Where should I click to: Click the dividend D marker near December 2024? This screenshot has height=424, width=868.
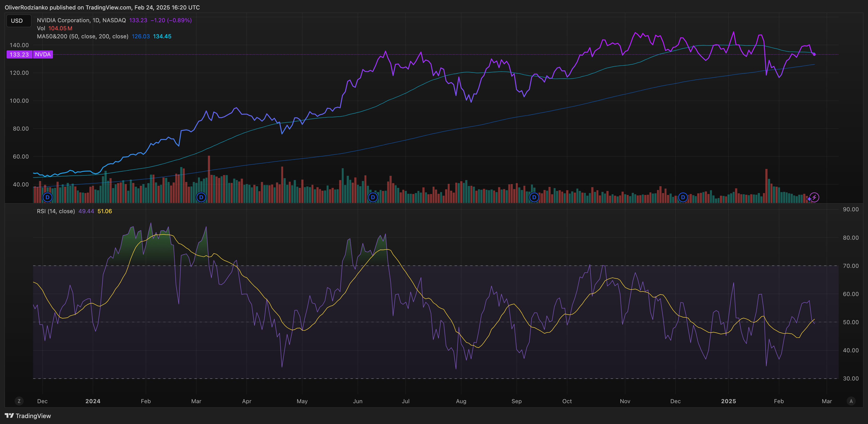[x=683, y=197]
